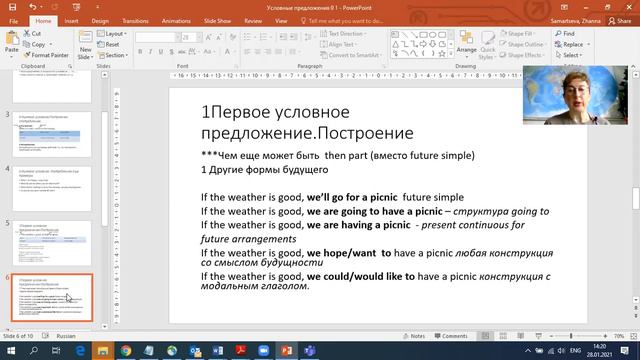Run spell check from status bar icon
Viewport: 640px width, 360px height.
(45, 336)
